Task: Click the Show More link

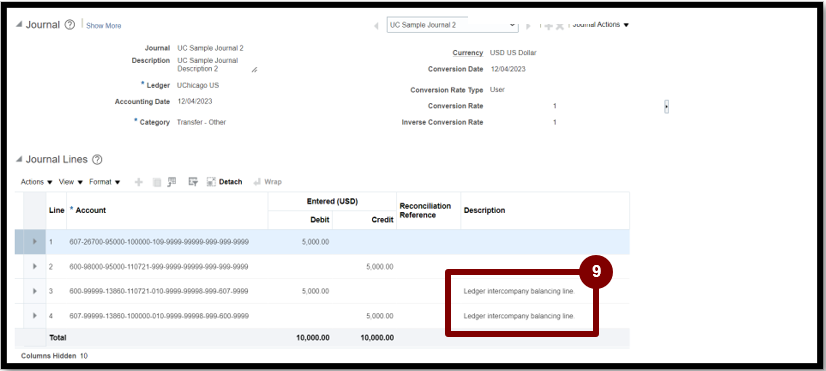Action: [104, 26]
